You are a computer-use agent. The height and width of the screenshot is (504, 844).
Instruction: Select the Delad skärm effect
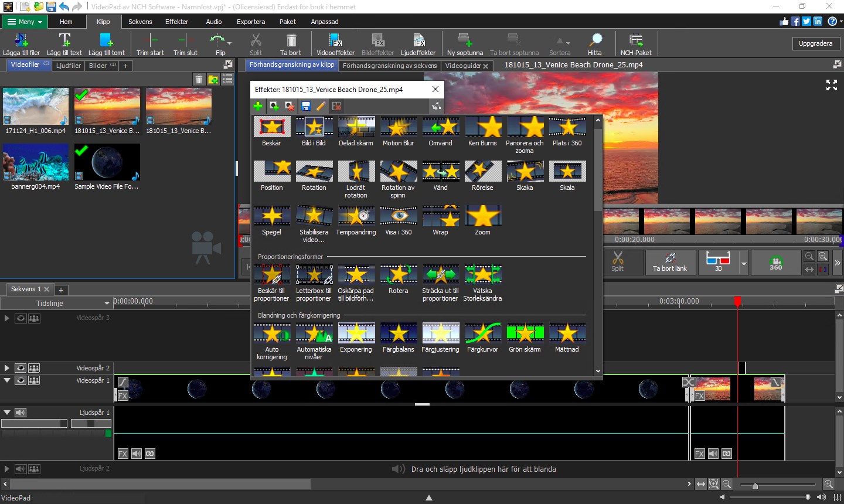pyautogui.click(x=356, y=131)
